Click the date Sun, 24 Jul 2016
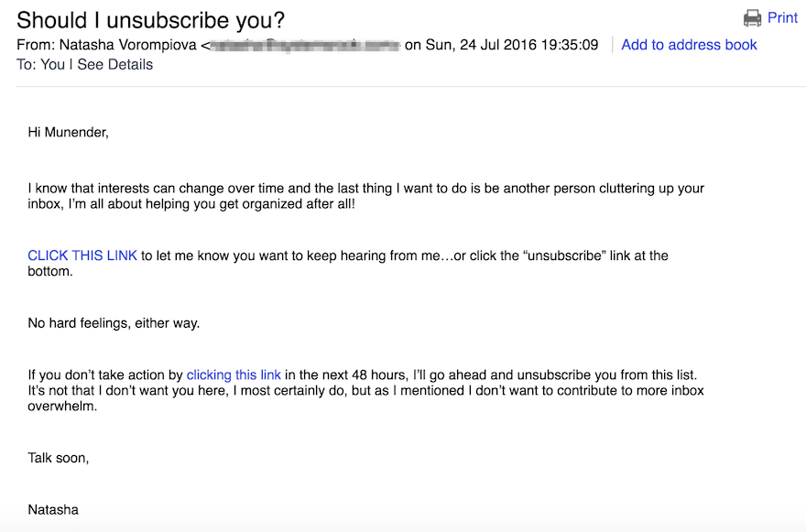This screenshot has height=532, width=806. (x=481, y=45)
